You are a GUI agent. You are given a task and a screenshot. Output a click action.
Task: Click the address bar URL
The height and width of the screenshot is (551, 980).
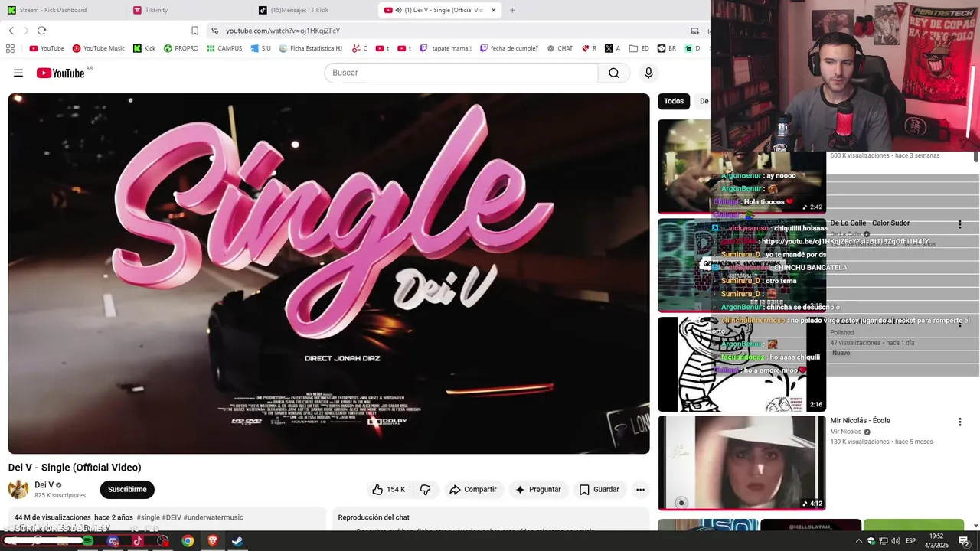coord(283,31)
